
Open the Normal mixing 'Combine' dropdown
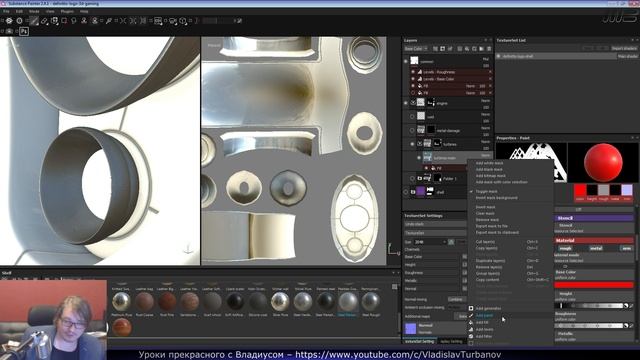pos(457,299)
